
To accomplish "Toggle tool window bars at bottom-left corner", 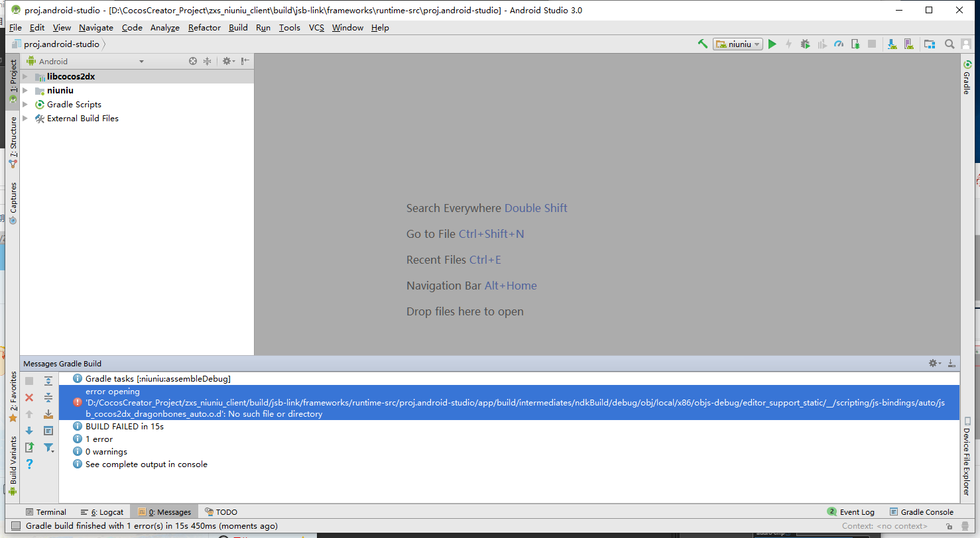I will pos(15,526).
